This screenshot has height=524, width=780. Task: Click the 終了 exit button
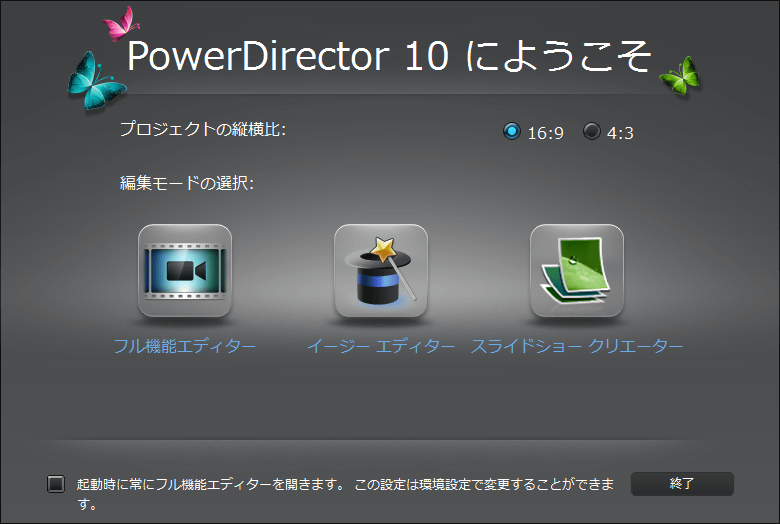coord(682,484)
